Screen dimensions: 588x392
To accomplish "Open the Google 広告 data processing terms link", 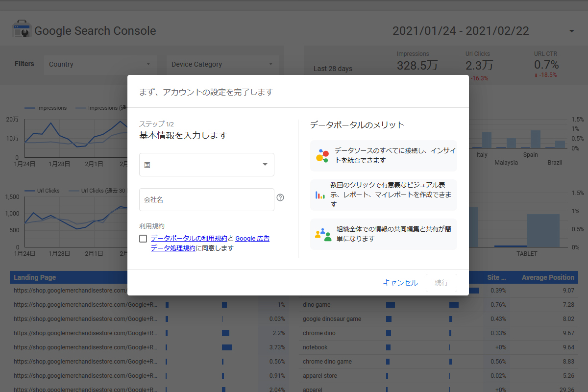I will pyautogui.click(x=252, y=239).
